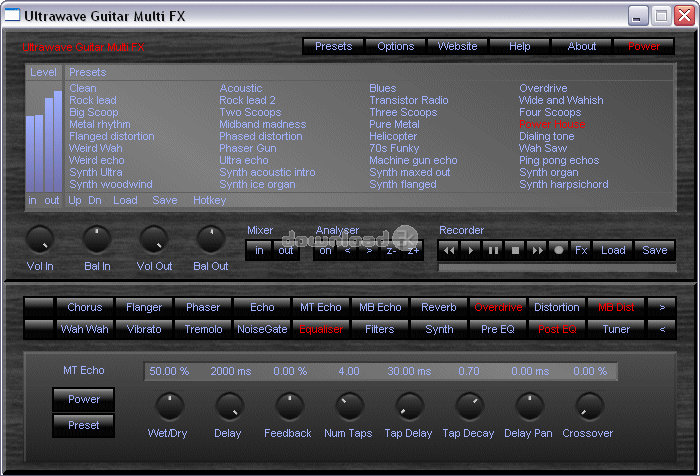Select the MB Dist effect tab
The image size is (700, 476).
click(616, 307)
